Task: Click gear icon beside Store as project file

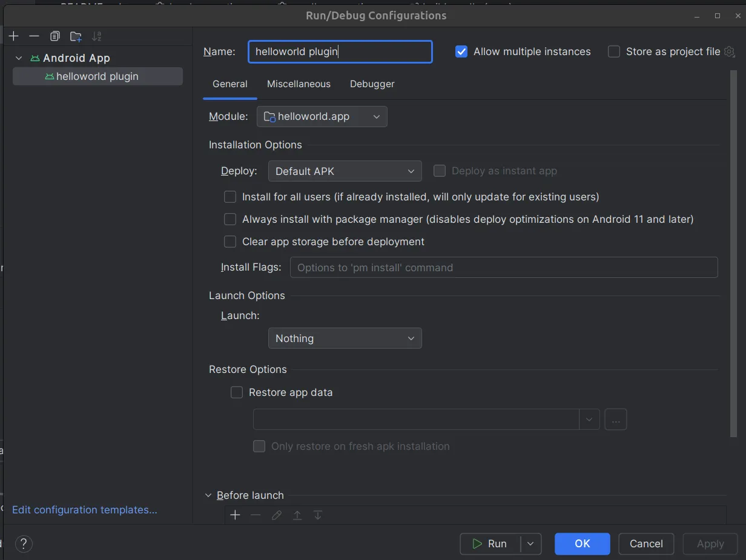Action: pos(729,51)
